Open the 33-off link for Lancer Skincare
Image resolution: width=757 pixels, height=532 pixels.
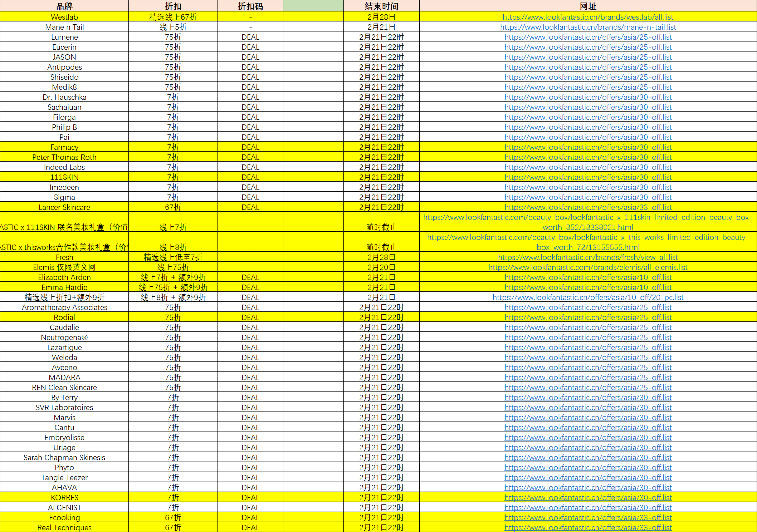coord(588,207)
